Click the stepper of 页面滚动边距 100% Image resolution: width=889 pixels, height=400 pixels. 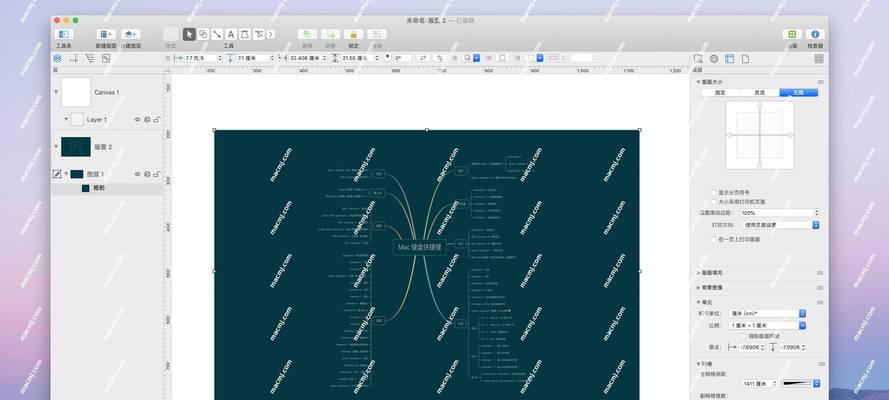[x=816, y=213]
